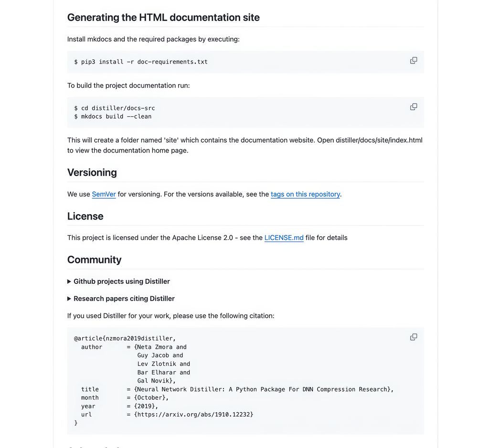Click the Community section heading

pyautogui.click(x=94, y=260)
